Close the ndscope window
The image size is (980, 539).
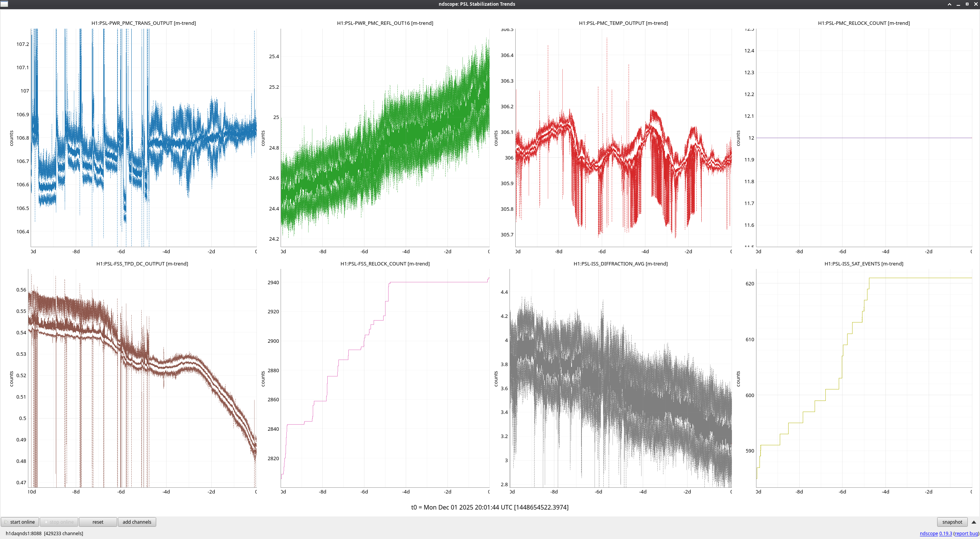975,4
